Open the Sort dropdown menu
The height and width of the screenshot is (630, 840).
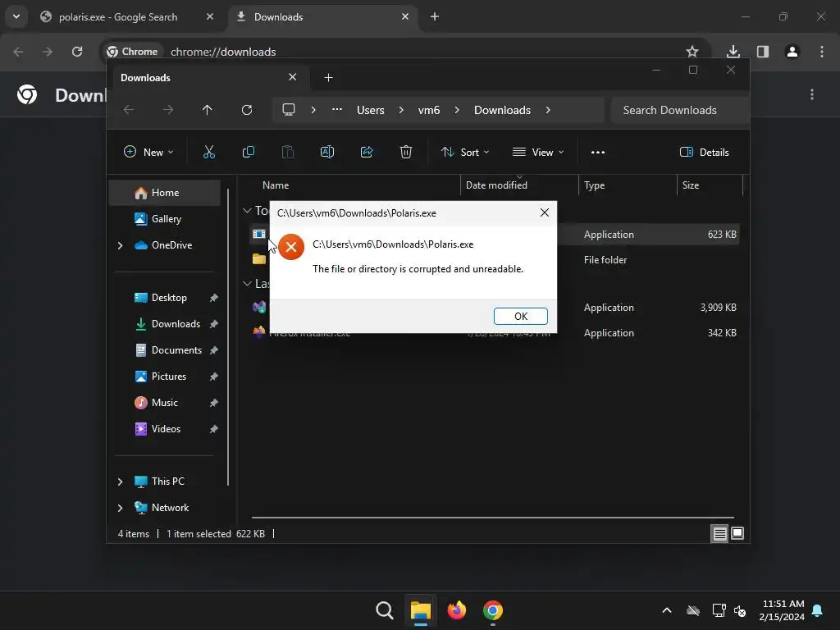[465, 152]
